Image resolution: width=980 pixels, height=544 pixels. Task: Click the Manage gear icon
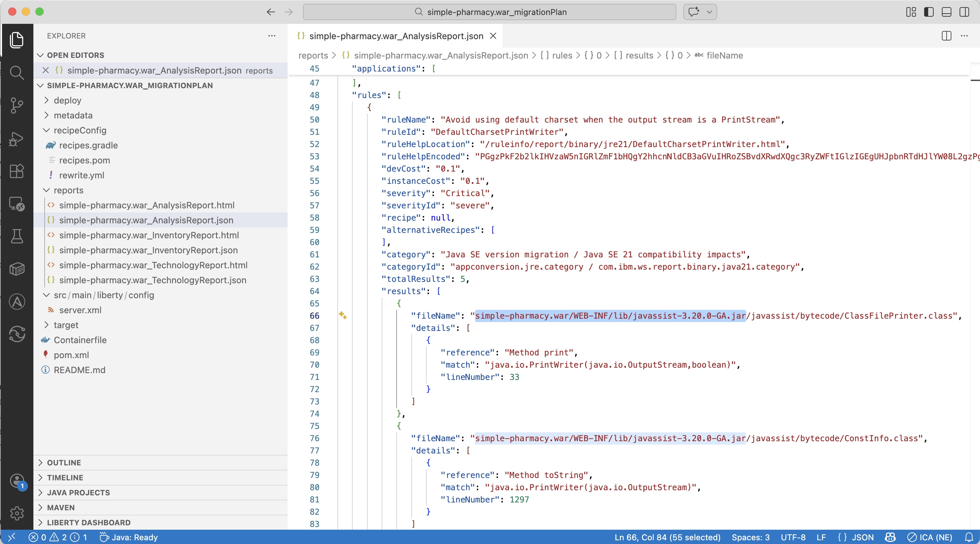pyautogui.click(x=17, y=513)
